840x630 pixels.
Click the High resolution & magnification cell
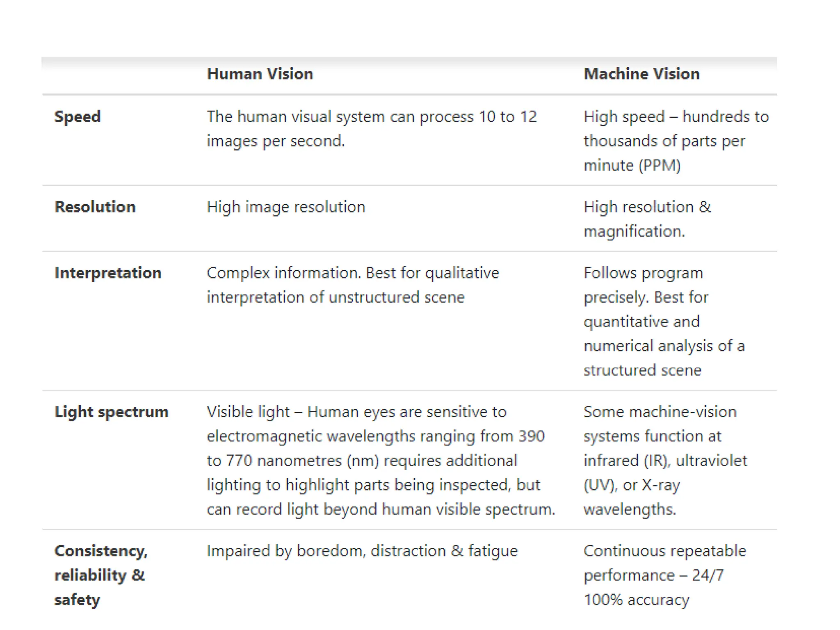pyautogui.click(x=648, y=219)
